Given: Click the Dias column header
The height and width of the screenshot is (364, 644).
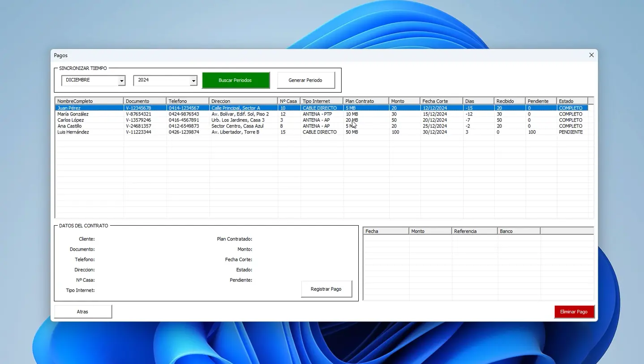Looking at the screenshot, I should tap(478, 101).
